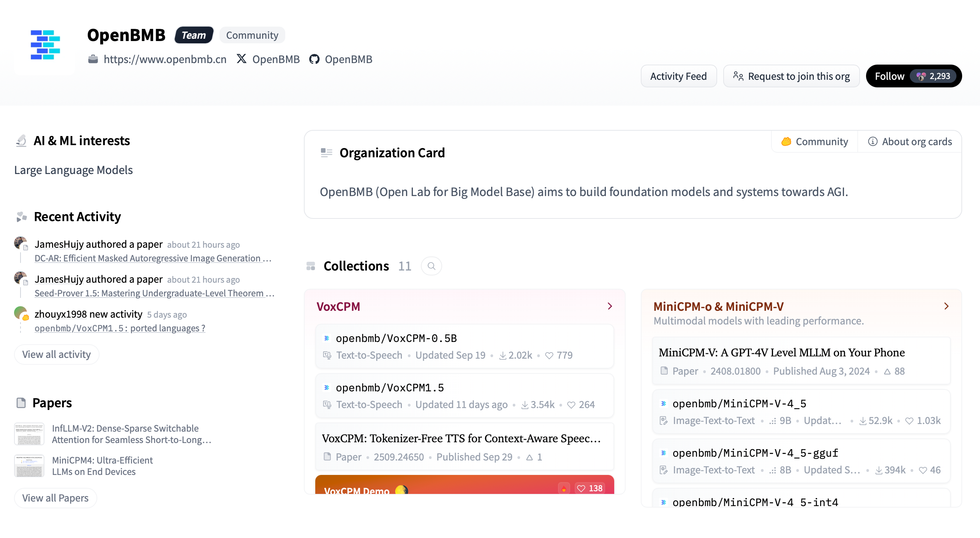Open the Community tab on organization card
This screenshot has width=980, height=538.
pyautogui.click(x=814, y=142)
